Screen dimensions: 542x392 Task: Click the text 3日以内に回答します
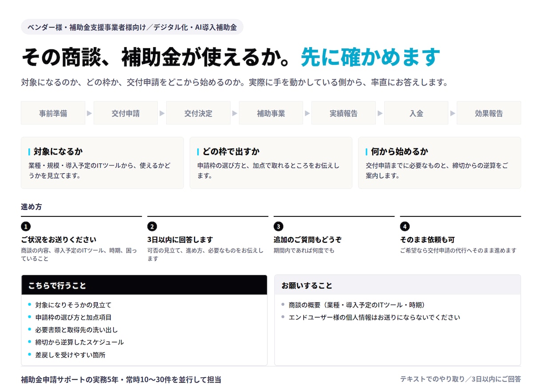pyautogui.click(x=180, y=240)
